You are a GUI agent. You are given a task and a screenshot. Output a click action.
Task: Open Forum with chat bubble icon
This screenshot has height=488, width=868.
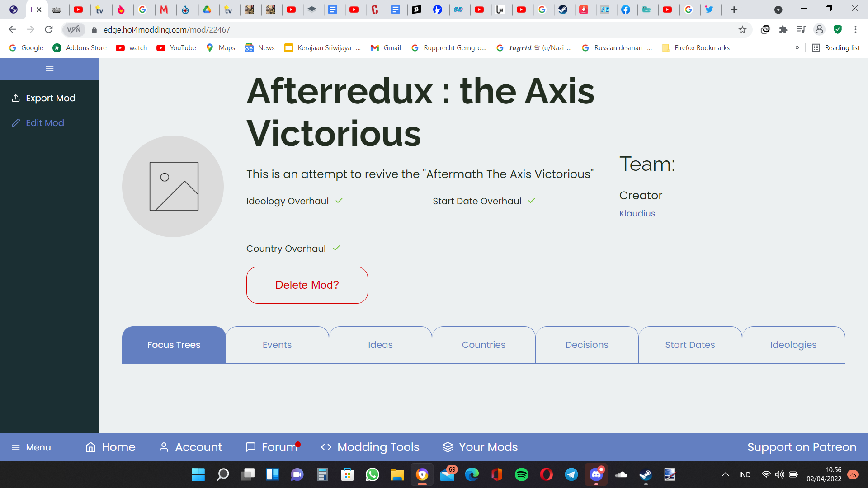coord(250,447)
